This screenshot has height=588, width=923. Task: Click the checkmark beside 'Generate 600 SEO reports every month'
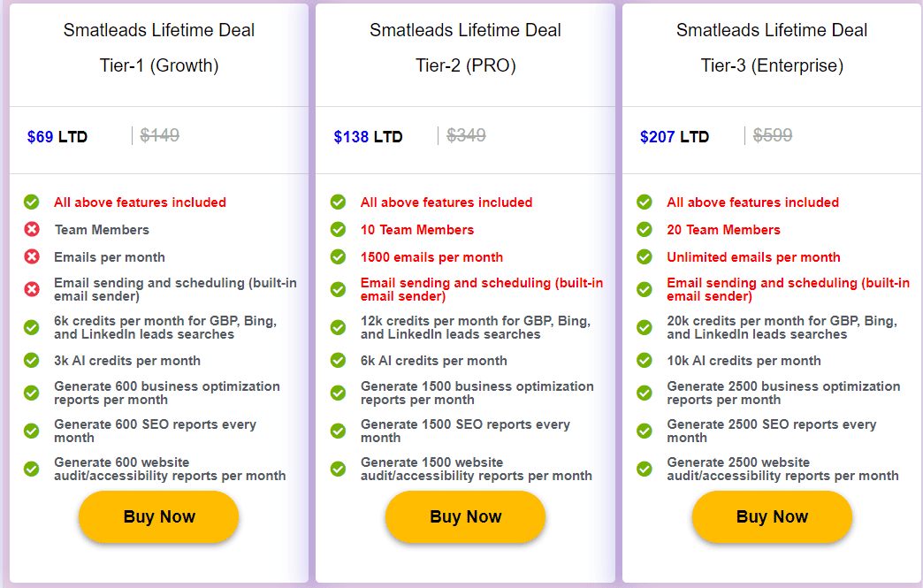[32, 431]
